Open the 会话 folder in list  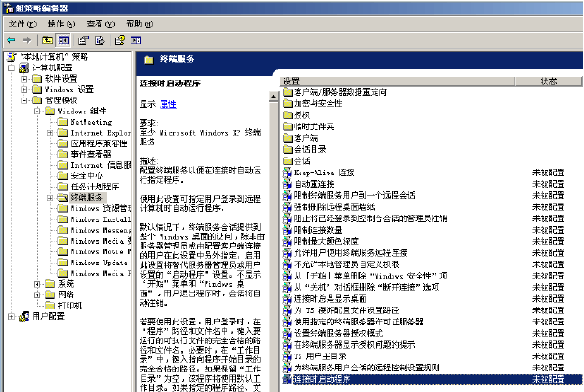coord(296,161)
